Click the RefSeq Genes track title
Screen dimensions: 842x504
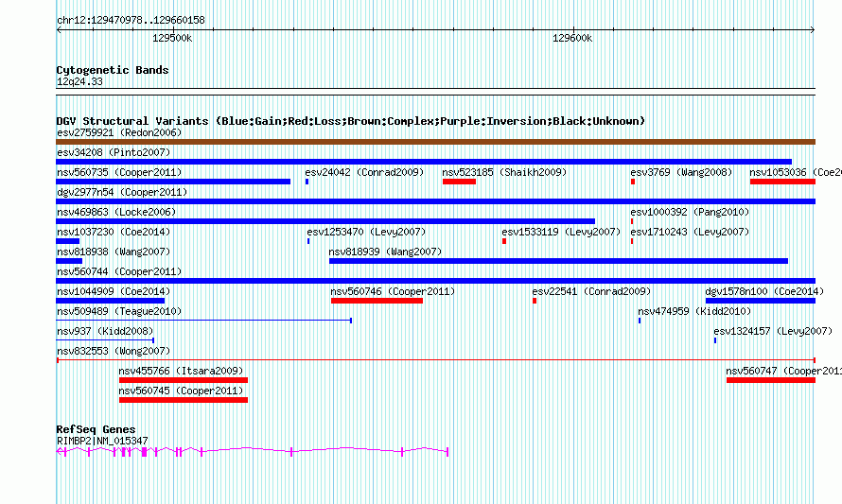click(x=96, y=429)
